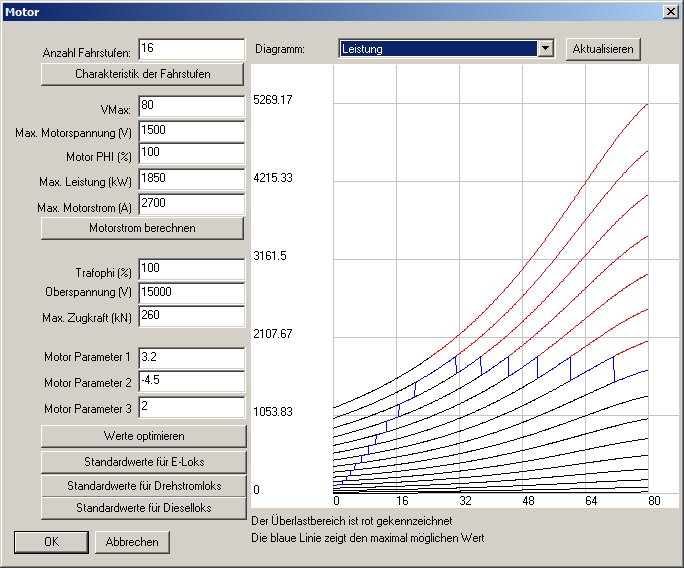The height and width of the screenshot is (568, 684).
Task: Focus the Motor PHI (%) field
Action: tap(192, 153)
